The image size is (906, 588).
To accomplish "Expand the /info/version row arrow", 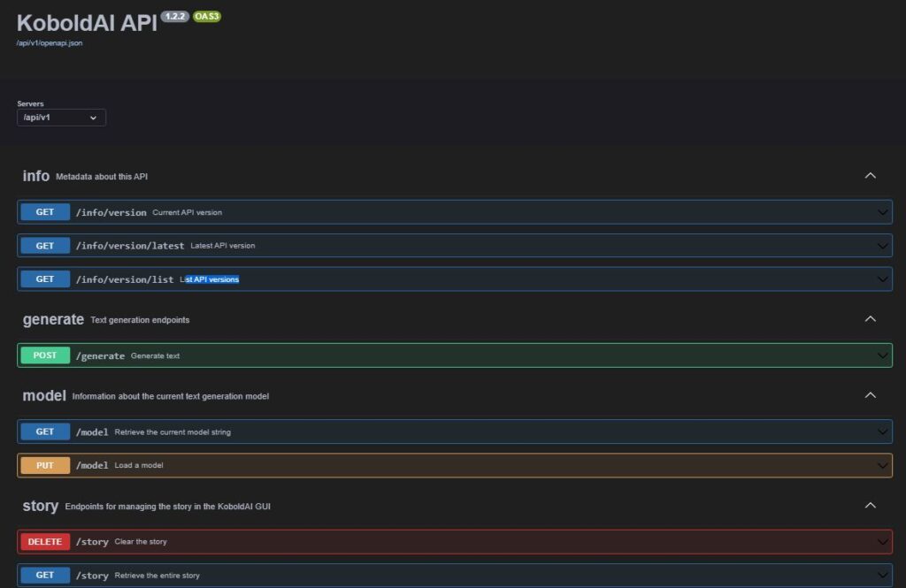I will [x=882, y=212].
